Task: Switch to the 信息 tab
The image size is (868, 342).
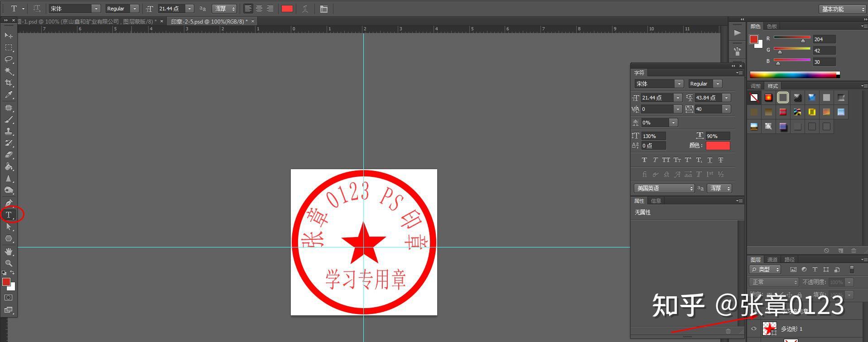Action: (x=656, y=201)
